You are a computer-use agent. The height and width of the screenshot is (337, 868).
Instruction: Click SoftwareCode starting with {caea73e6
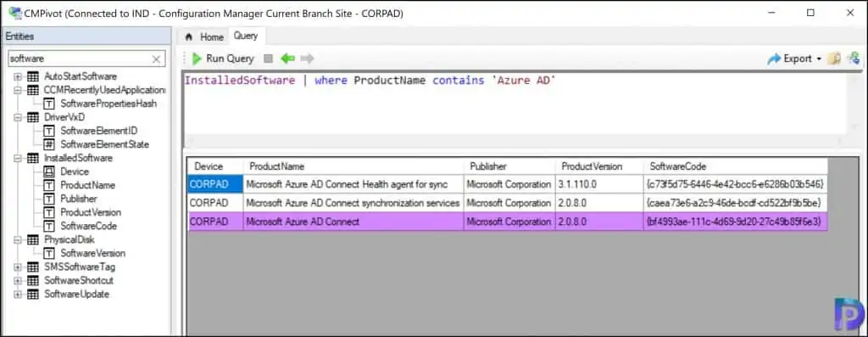pos(735,203)
